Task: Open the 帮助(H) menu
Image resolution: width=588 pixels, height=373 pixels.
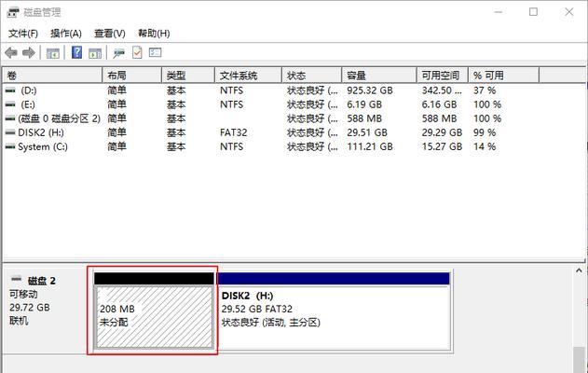Action: tap(154, 34)
